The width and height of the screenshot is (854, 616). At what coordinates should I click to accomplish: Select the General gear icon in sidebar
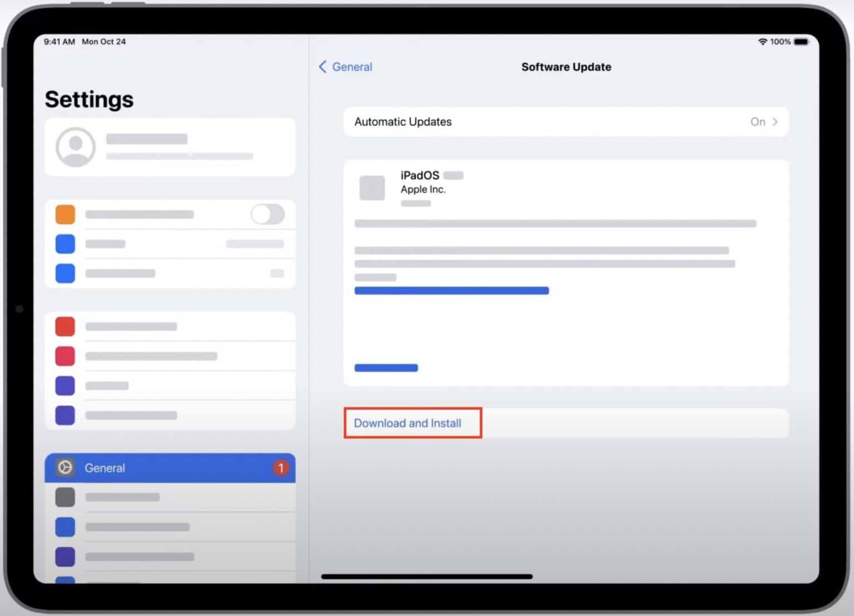(65, 468)
